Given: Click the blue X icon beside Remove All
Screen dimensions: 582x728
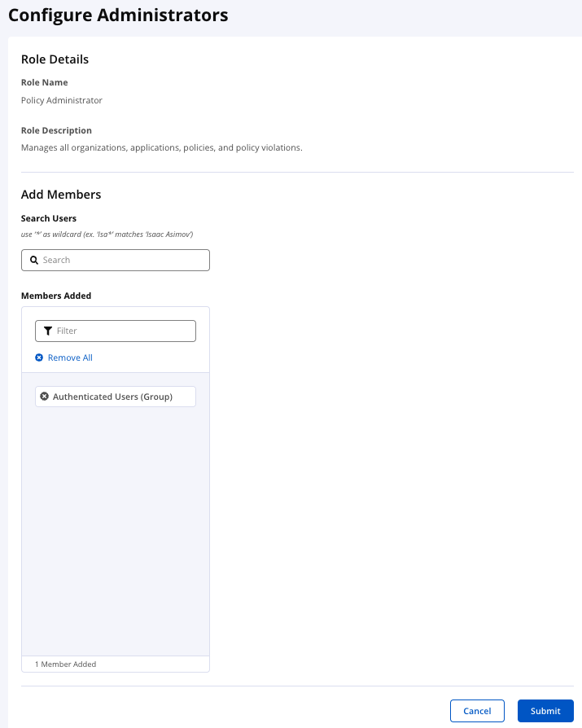Looking at the screenshot, I should tap(39, 357).
